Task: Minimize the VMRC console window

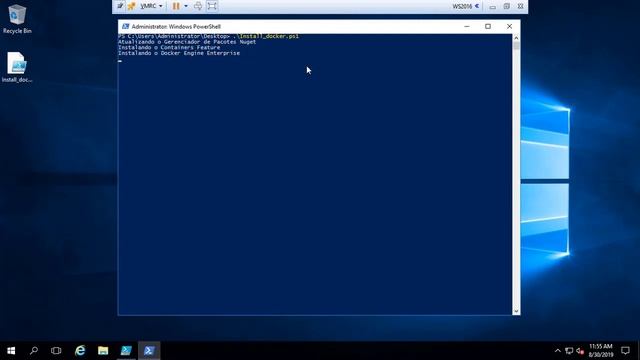Action: pos(493,7)
